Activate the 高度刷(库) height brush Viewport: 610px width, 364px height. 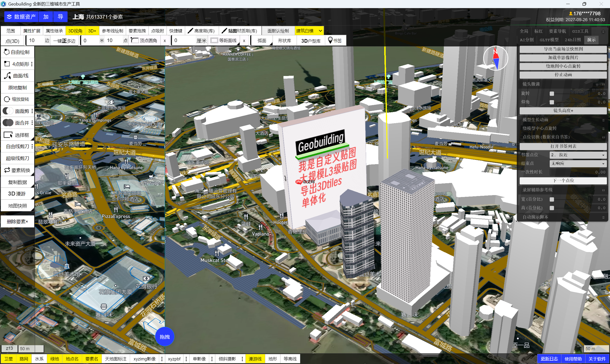point(201,30)
